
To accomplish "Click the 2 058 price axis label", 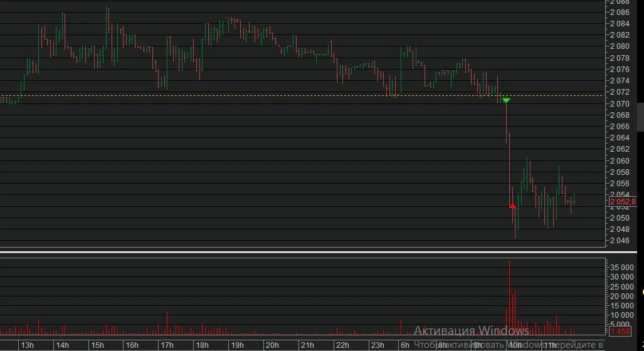I will (x=620, y=172).
